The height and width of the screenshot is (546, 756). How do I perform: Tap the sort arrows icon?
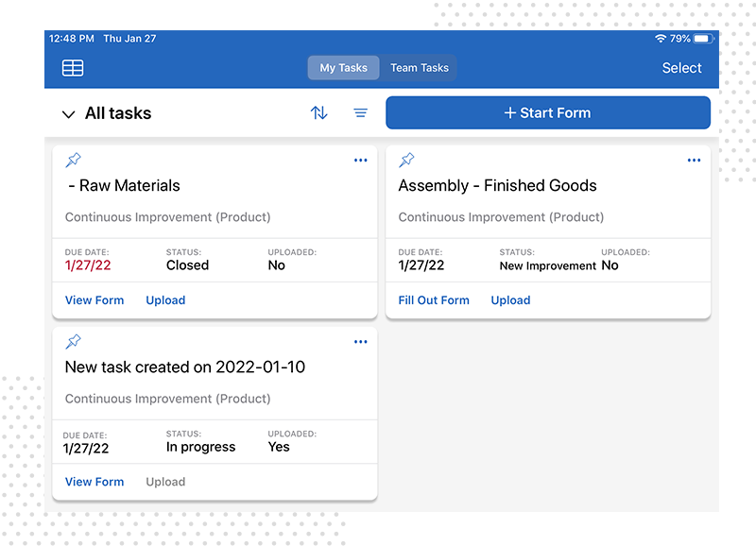[x=318, y=112]
